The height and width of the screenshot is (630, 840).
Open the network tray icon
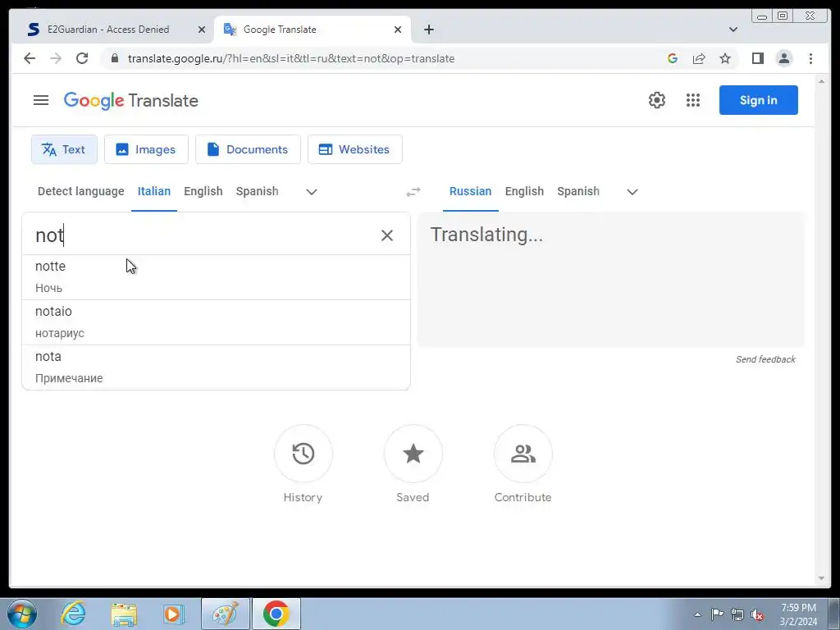(x=737, y=614)
